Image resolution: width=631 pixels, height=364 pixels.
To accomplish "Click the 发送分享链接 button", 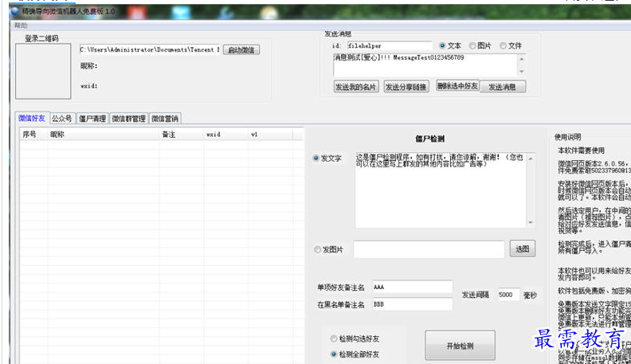I will click(x=406, y=87).
